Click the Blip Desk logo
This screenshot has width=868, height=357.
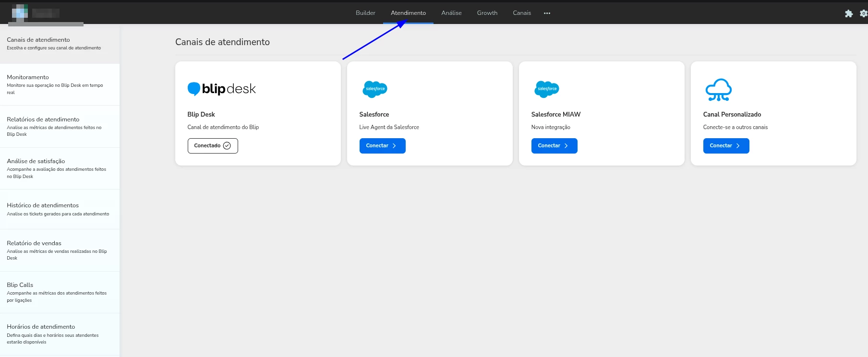point(221,89)
